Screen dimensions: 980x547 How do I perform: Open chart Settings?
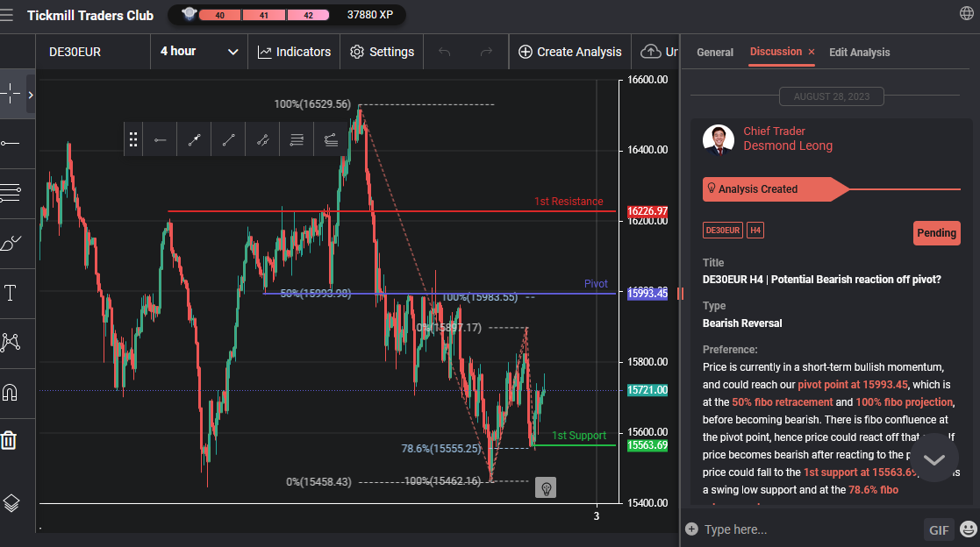pyautogui.click(x=382, y=51)
